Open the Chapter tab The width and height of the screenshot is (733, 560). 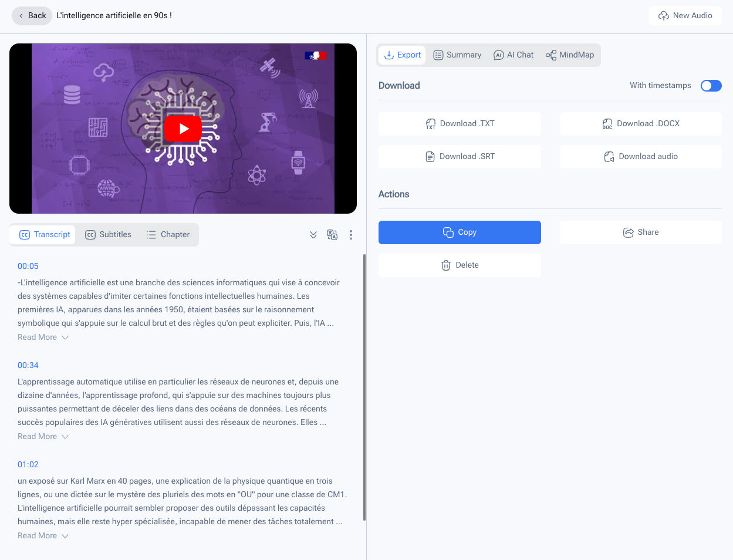168,235
